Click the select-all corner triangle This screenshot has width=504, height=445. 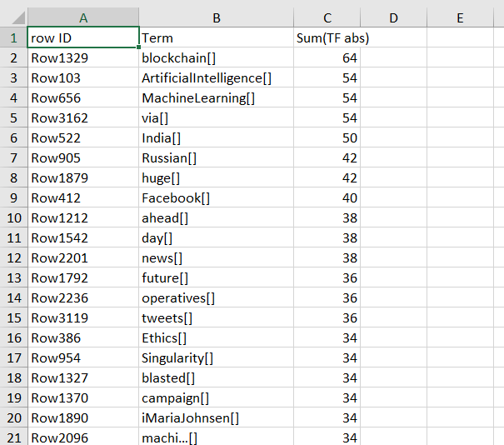coord(18,18)
